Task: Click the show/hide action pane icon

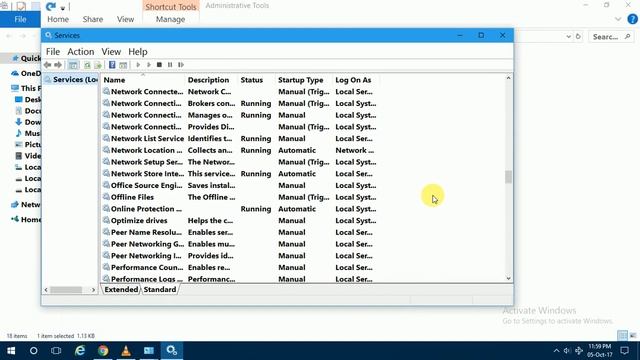Action: click(123, 65)
